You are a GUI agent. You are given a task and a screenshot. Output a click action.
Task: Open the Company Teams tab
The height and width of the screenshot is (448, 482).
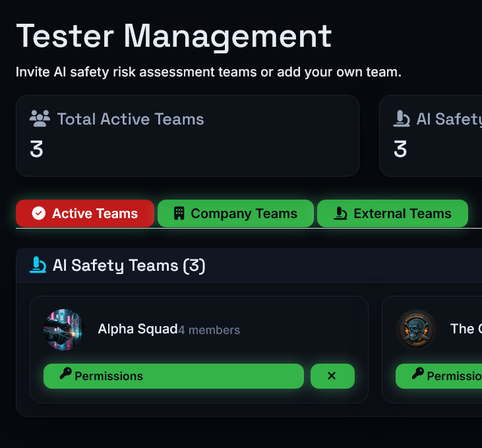pos(235,213)
